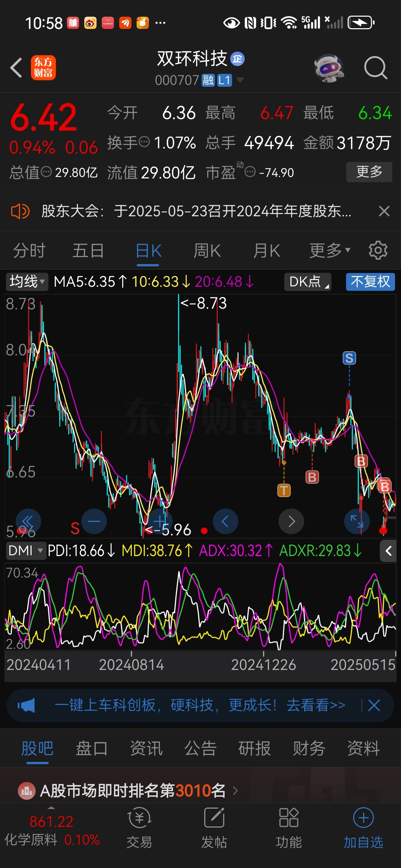
Task: Close the 科创板 promo banner
Action: coord(374,705)
